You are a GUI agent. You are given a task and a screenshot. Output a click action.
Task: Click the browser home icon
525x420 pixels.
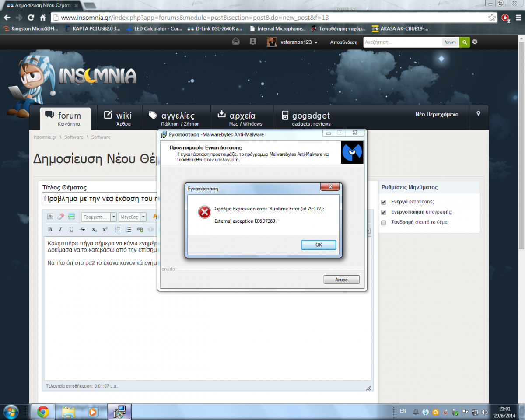[x=42, y=17]
